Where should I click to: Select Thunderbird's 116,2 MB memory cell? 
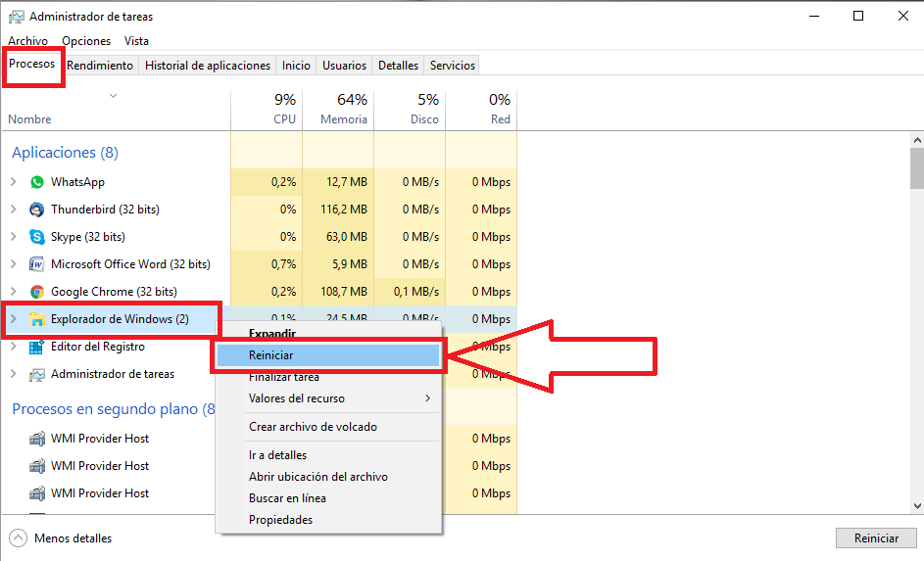[338, 209]
